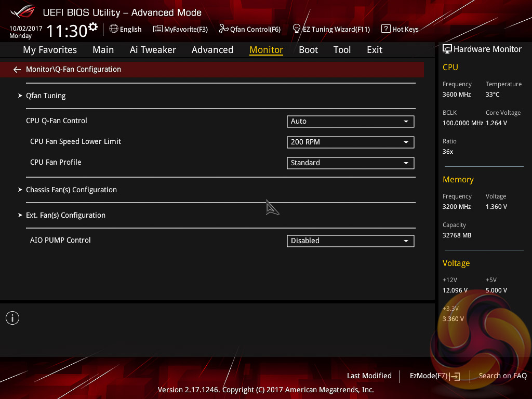Screen dimensions: 532x399
Task: Open the CPU Q-Fan Control dropdown
Action: (x=351, y=122)
